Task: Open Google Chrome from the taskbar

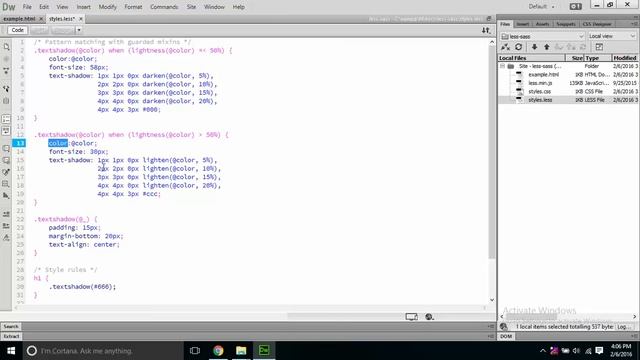Action: click(x=218, y=351)
